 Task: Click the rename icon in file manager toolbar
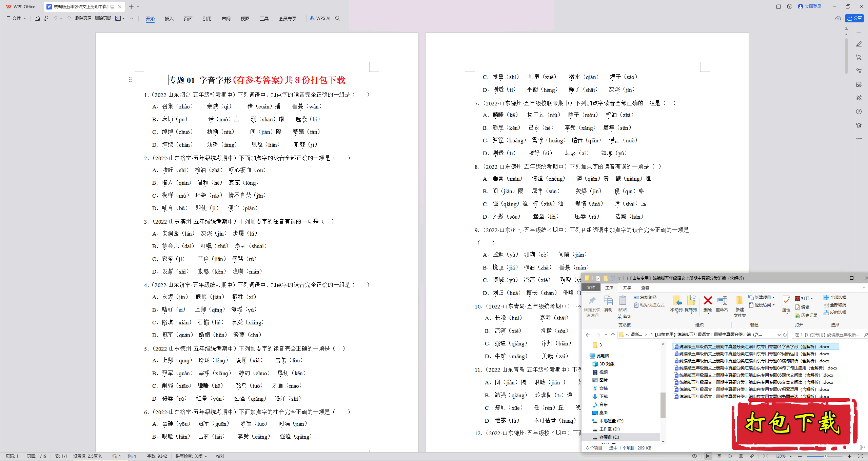point(723,301)
